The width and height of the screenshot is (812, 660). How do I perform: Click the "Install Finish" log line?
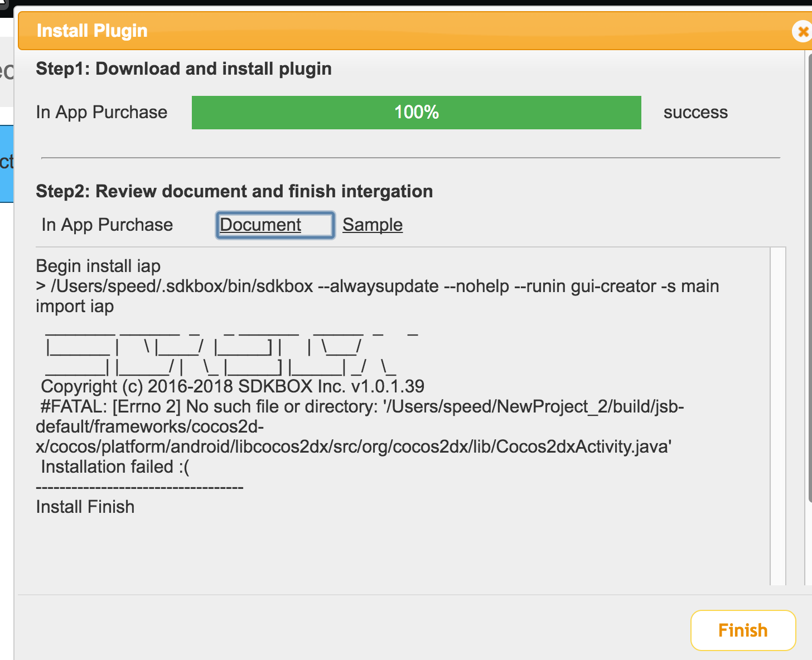[x=85, y=507]
